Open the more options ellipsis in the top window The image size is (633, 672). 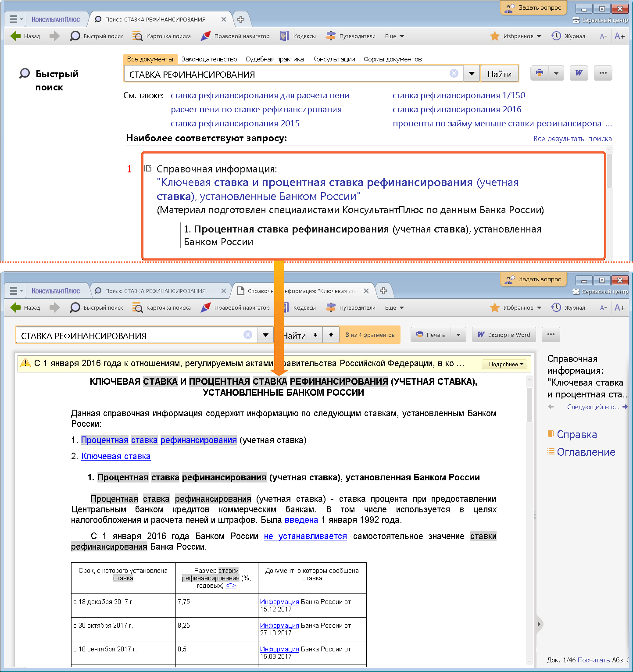pos(603,73)
